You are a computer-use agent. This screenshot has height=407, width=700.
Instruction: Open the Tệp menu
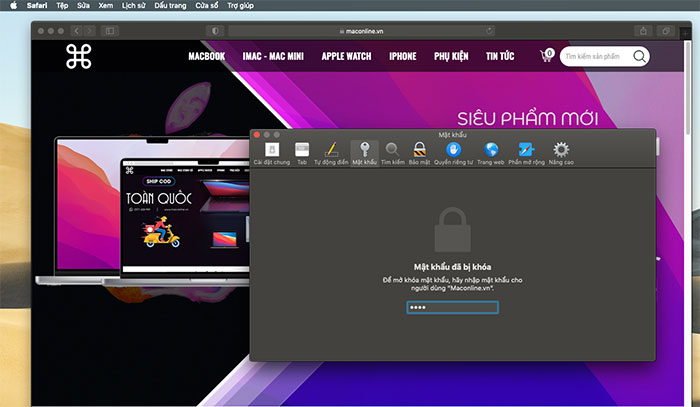(x=62, y=5)
